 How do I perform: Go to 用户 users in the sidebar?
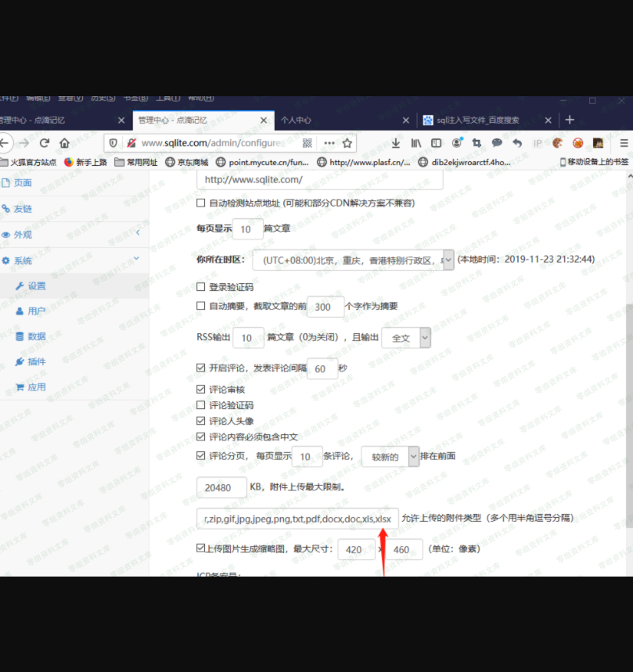click(36, 311)
